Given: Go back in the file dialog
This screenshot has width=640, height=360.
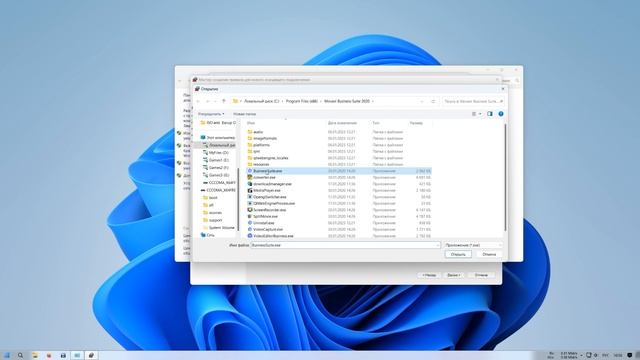Looking at the screenshot, I should coord(199,101).
